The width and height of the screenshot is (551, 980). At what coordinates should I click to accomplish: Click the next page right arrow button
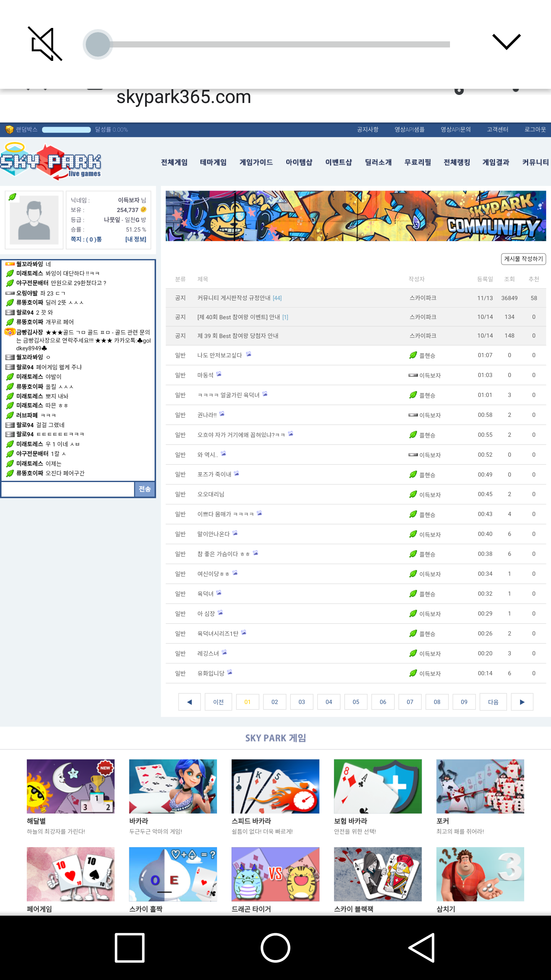point(522,702)
